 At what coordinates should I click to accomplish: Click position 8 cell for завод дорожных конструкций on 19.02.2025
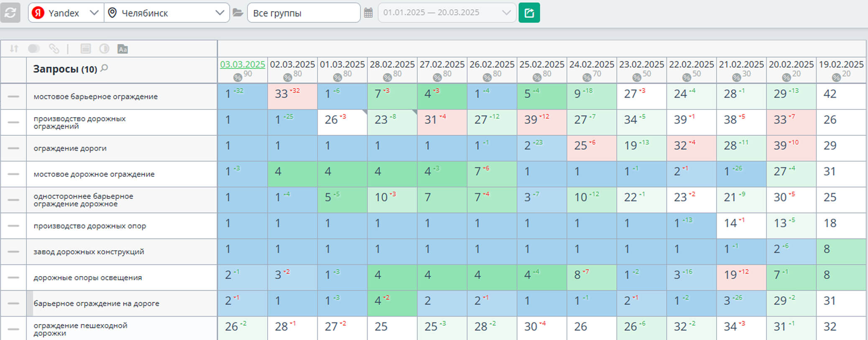tap(841, 252)
